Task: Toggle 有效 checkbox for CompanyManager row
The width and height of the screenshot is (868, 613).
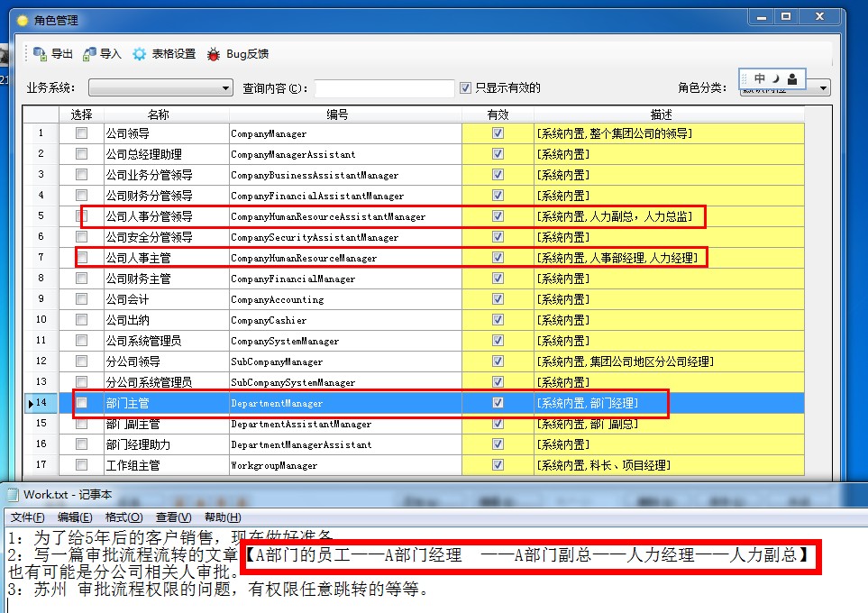Action: tap(498, 133)
